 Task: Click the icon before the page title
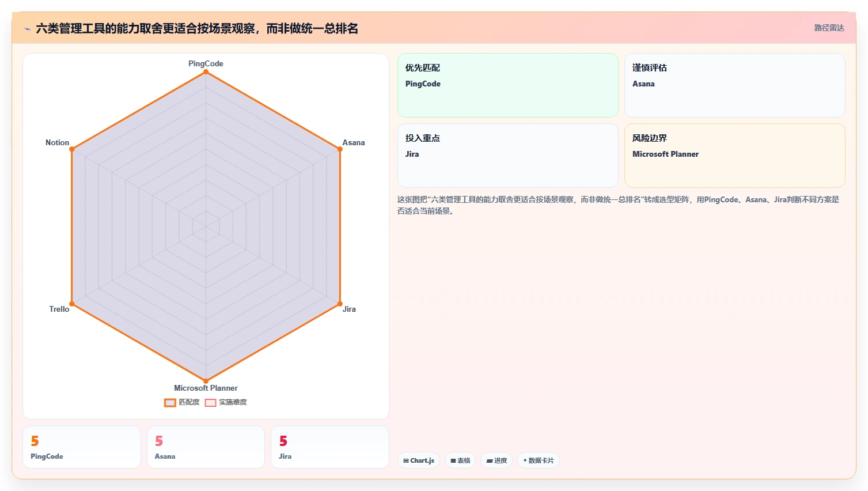coord(27,29)
